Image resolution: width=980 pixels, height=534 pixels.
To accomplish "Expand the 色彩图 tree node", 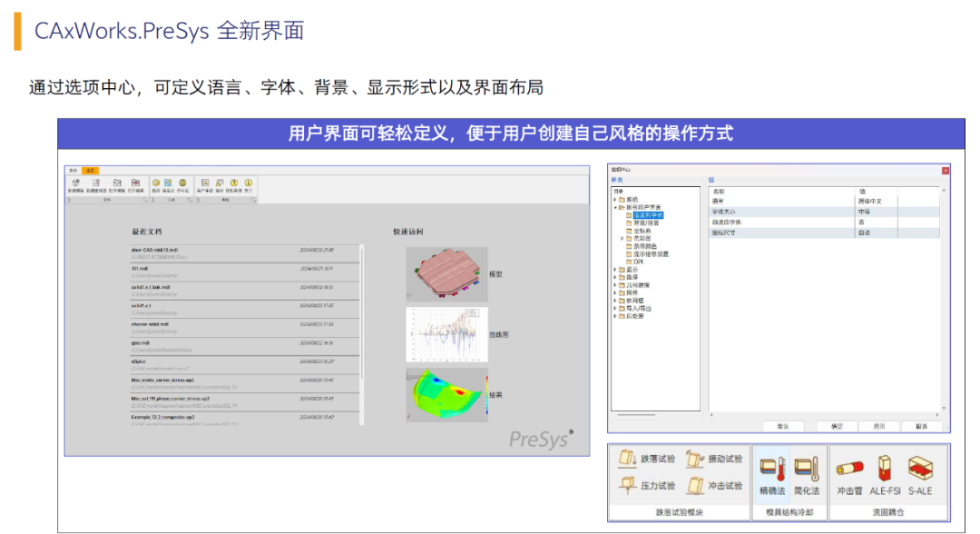I will (622, 238).
